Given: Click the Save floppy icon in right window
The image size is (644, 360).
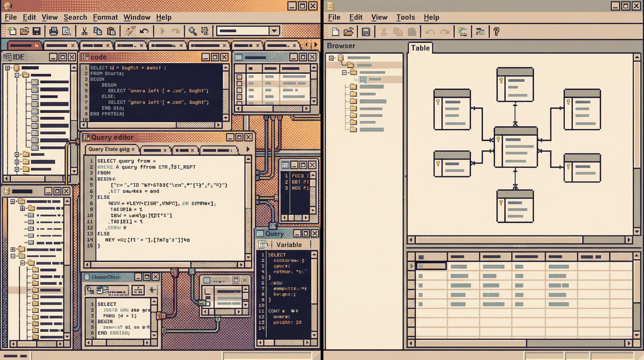Looking at the screenshot, I should point(366,32).
